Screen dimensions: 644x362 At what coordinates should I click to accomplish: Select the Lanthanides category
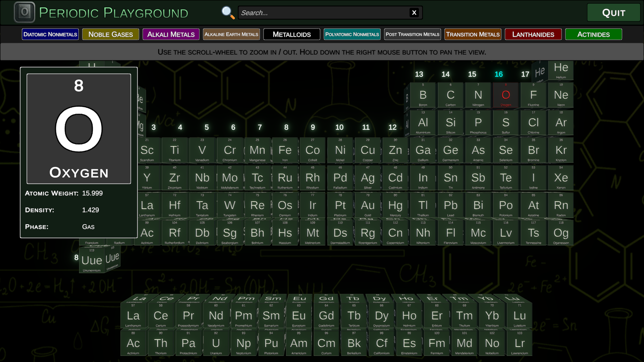533,34
